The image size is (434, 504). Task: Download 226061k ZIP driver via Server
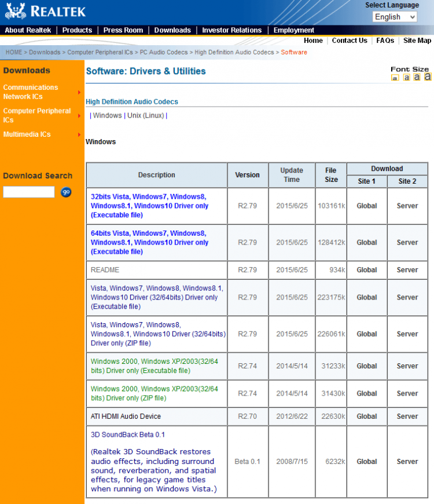click(x=407, y=334)
